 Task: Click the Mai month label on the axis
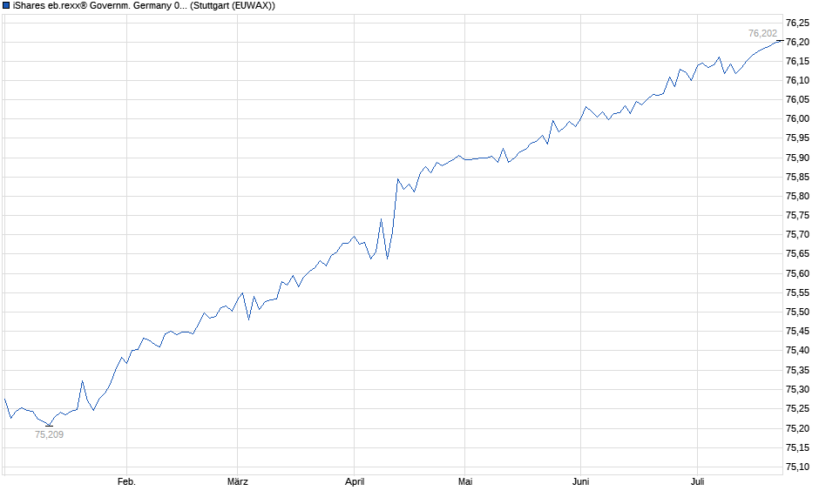465,481
